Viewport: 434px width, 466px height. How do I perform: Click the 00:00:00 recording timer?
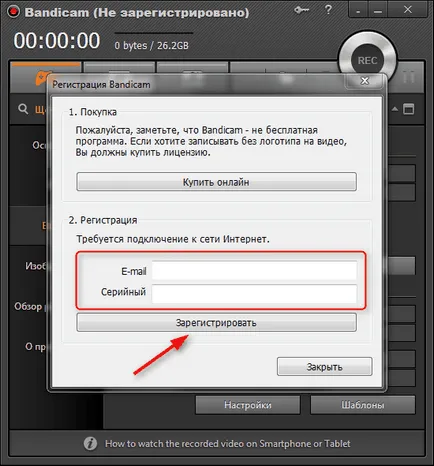57,41
